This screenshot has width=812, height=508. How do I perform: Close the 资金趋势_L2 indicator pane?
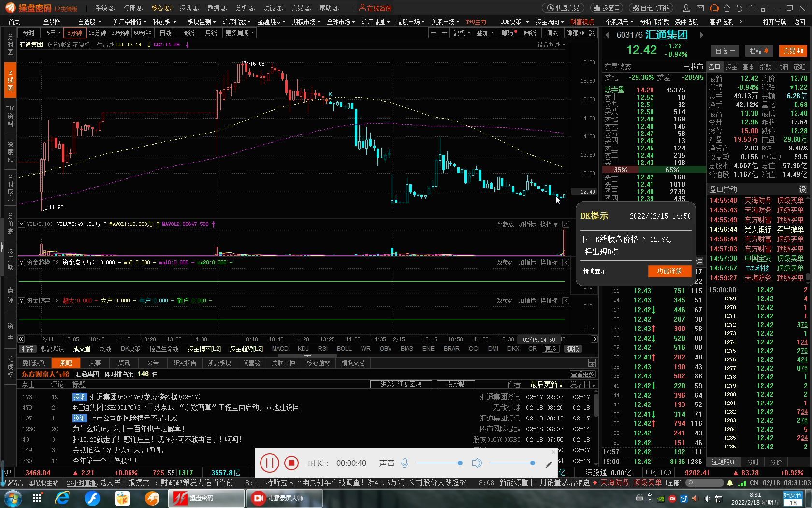[565, 262]
